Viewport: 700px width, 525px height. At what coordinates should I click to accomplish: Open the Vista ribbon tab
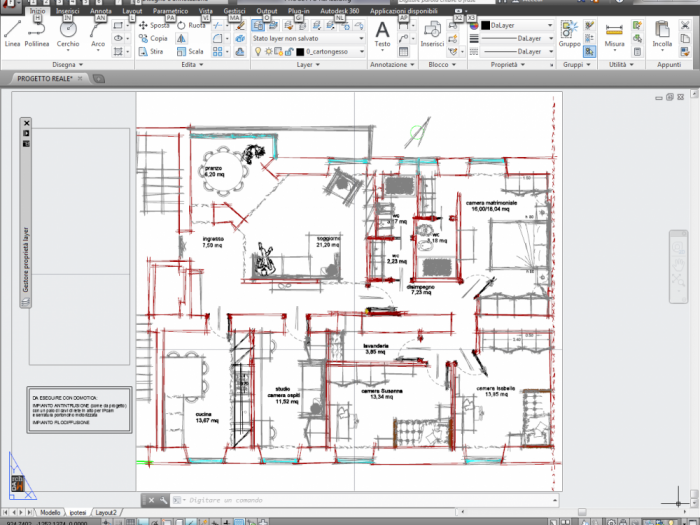click(206, 11)
